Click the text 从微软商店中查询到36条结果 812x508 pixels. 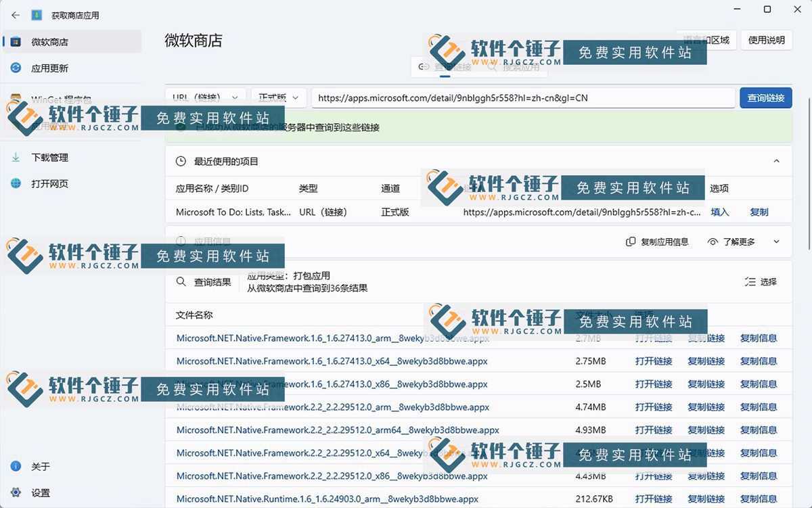[307, 288]
